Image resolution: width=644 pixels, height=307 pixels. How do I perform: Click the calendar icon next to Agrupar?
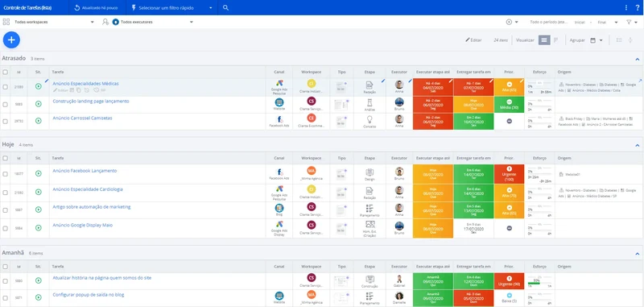point(592,40)
